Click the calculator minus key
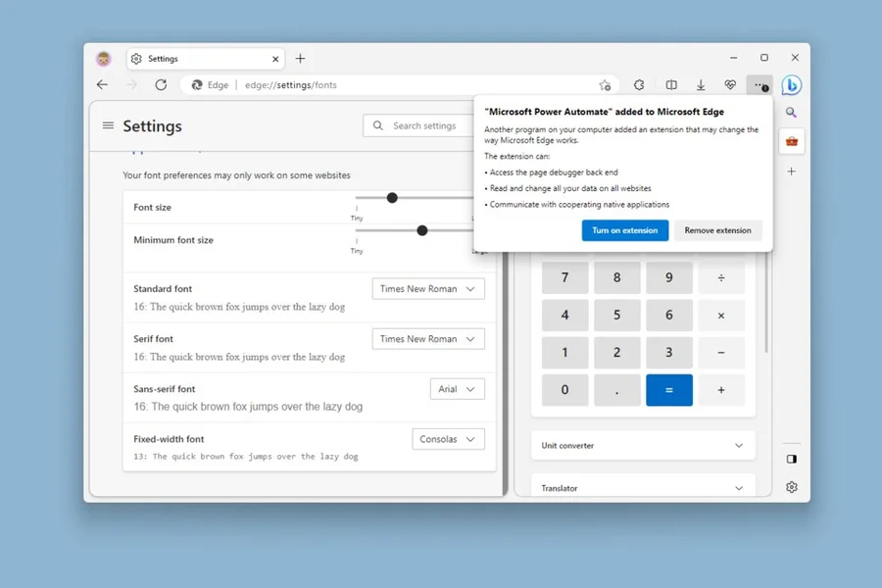Image resolution: width=882 pixels, height=588 pixels. [721, 353]
